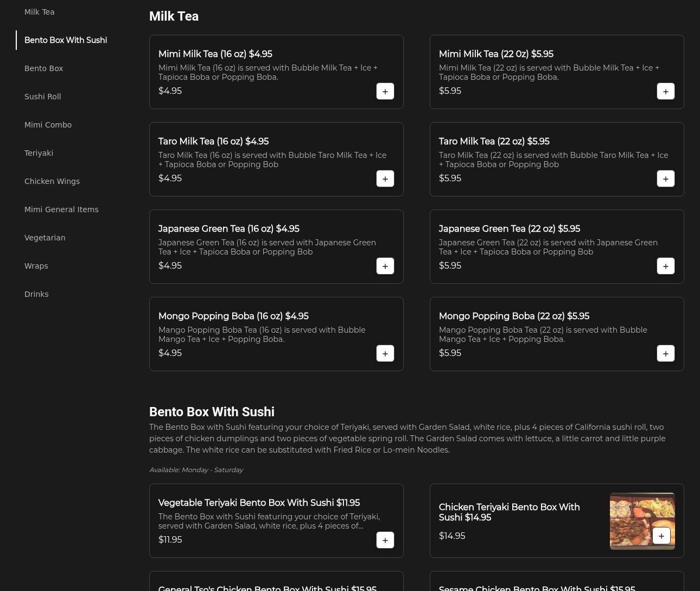
Task: Open the Mimi Combo category
Action: point(48,125)
